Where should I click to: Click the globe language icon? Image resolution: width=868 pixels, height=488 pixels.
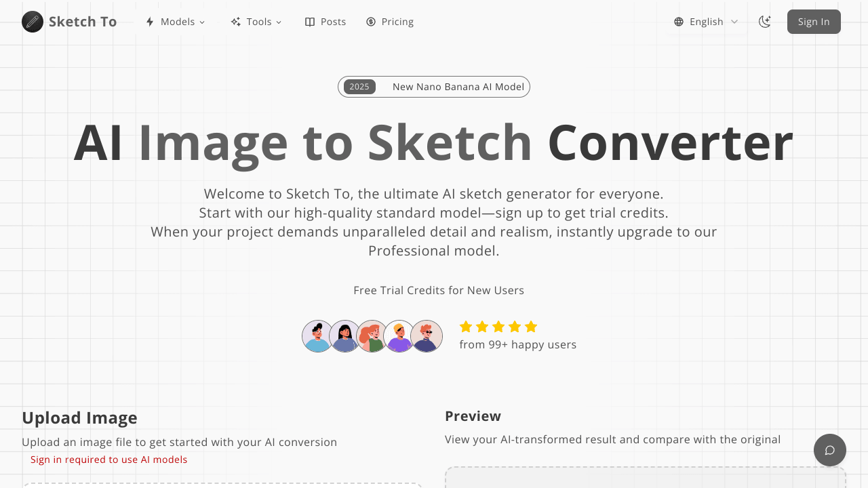[x=679, y=22]
